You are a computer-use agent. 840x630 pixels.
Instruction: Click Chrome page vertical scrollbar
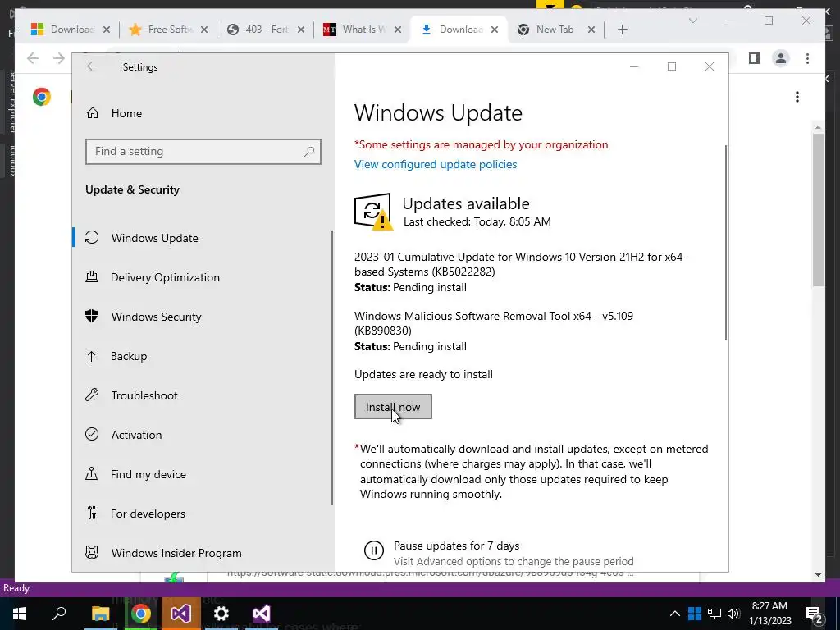[x=818, y=209]
